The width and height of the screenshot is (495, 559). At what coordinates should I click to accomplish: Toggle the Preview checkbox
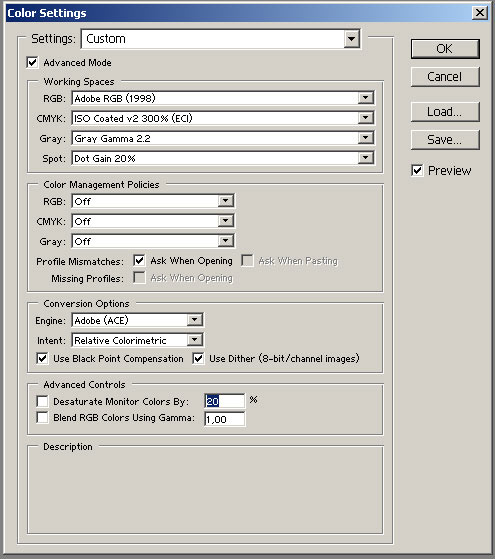[417, 170]
